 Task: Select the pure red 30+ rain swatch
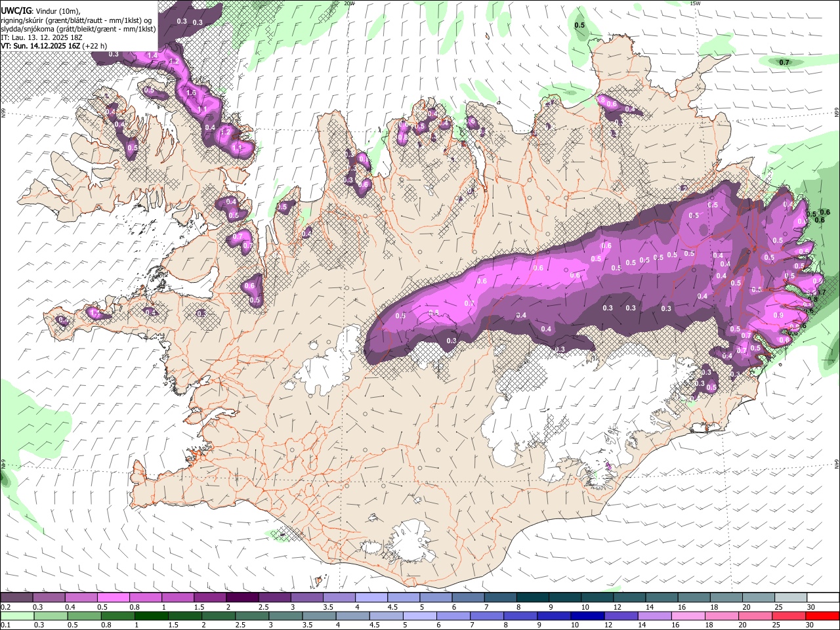point(823,616)
